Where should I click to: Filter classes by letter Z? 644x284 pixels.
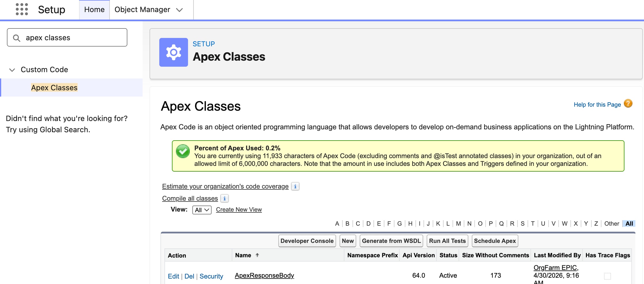click(596, 224)
